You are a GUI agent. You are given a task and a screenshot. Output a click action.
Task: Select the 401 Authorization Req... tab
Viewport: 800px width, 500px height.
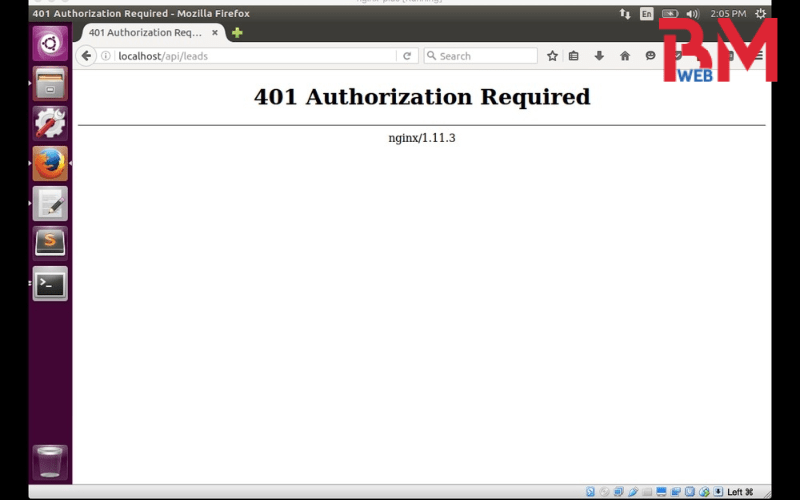tap(153, 33)
